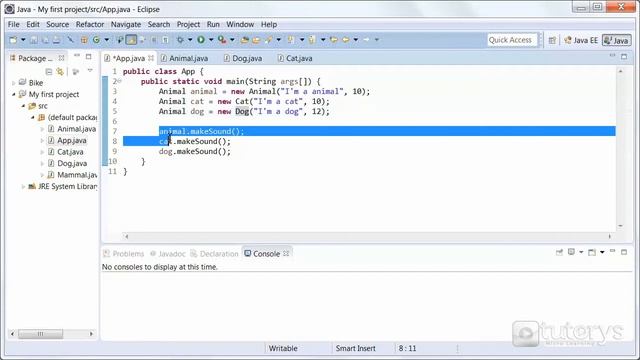Close the Package Explorer view
The image size is (640, 360).
pos(61,58)
